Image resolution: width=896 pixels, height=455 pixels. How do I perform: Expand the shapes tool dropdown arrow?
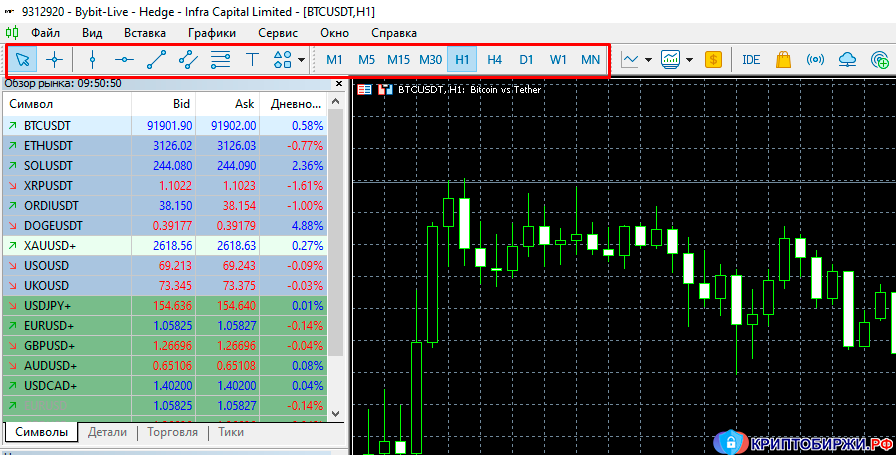click(301, 59)
